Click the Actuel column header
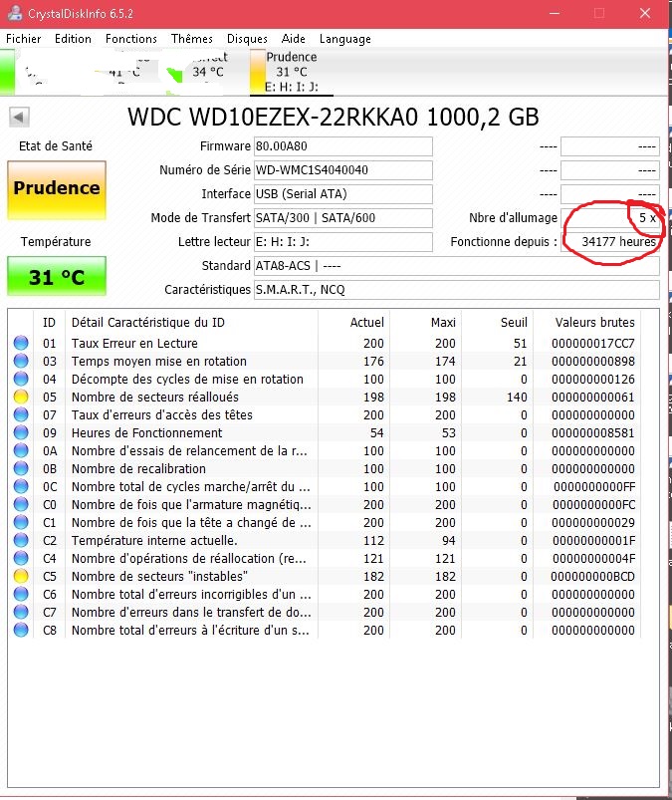This screenshot has height=800, width=672. point(353,323)
